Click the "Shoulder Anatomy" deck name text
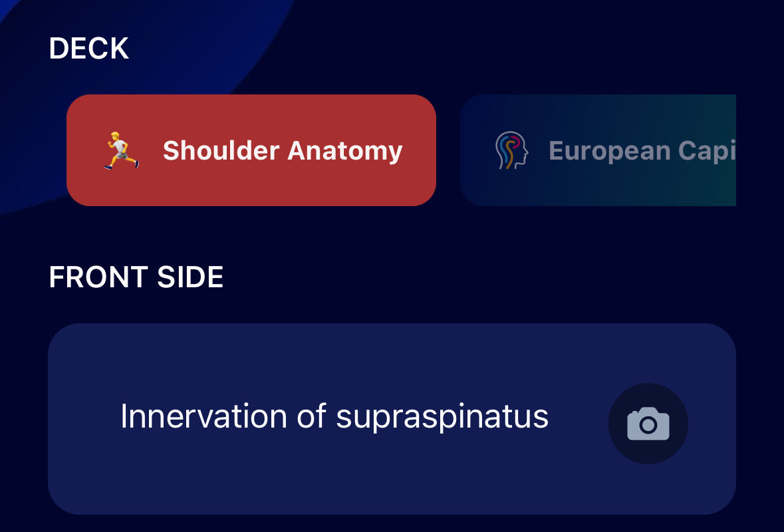 point(283,151)
